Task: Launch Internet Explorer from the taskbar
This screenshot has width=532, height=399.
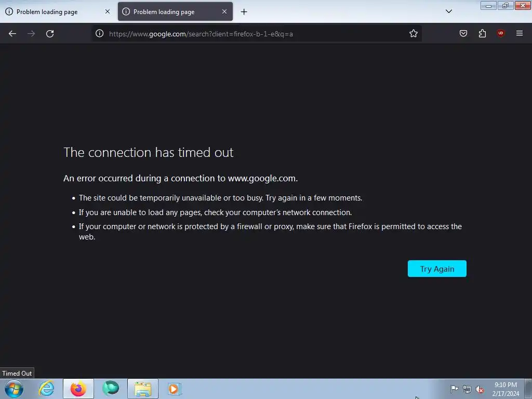Action: pyautogui.click(x=46, y=389)
